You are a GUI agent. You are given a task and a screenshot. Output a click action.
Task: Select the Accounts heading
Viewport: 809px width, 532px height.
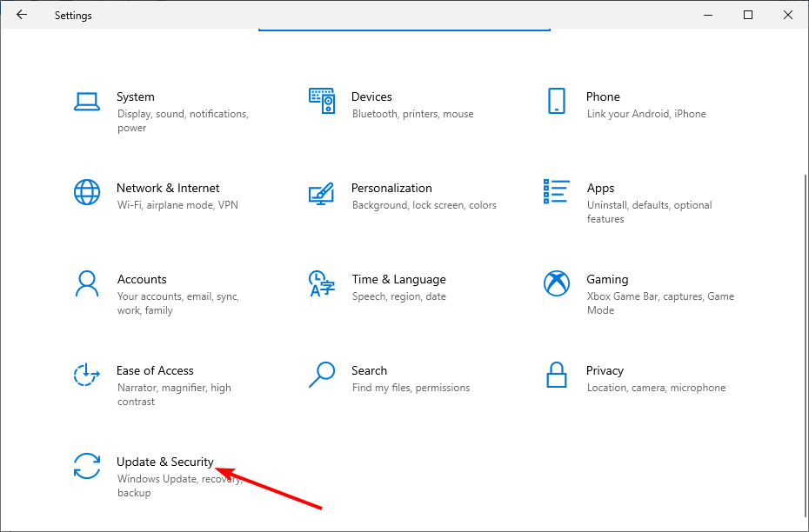click(x=142, y=279)
